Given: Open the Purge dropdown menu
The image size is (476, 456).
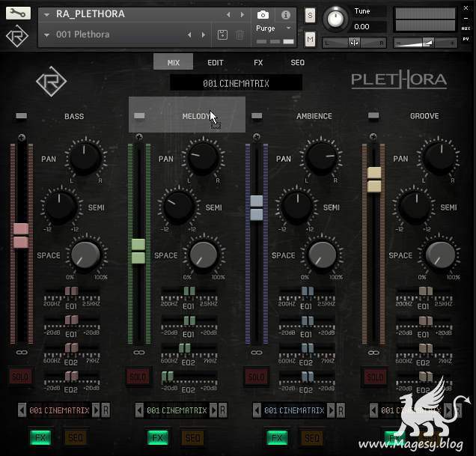Looking at the screenshot, I should (273, 28).
